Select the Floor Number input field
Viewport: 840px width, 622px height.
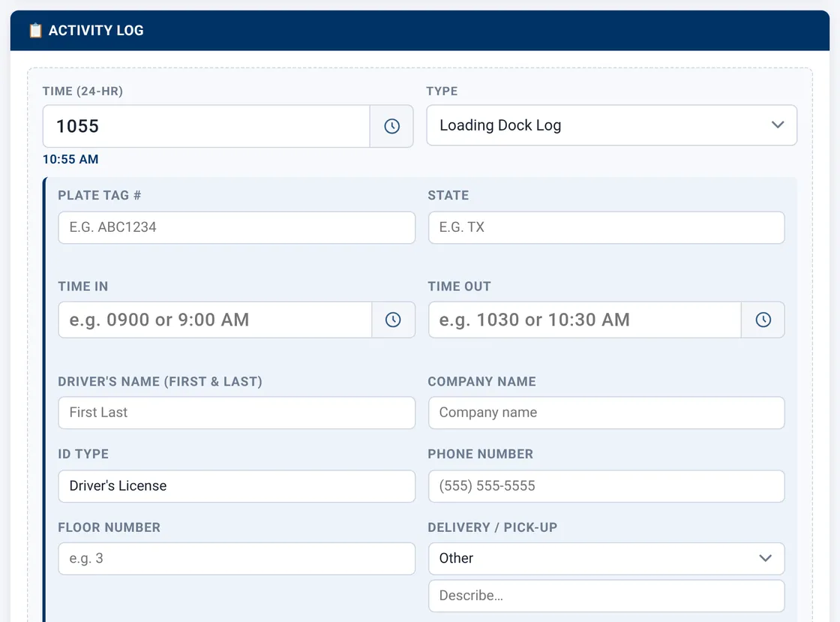pos(236,558)
